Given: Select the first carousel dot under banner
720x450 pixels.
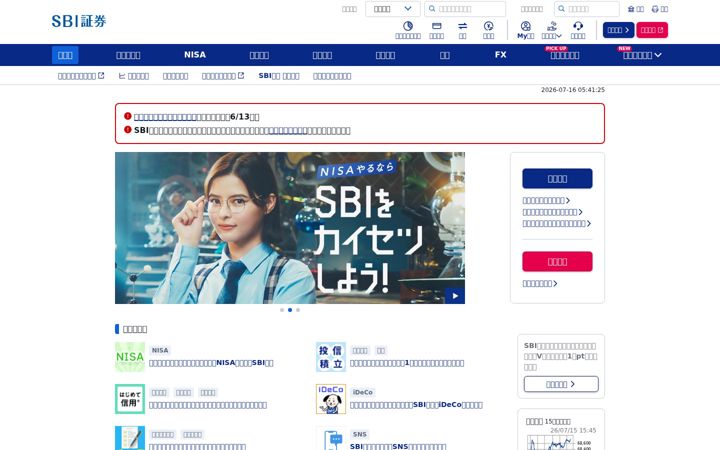Looking at the screenshot, I should [x=282, y=310].
